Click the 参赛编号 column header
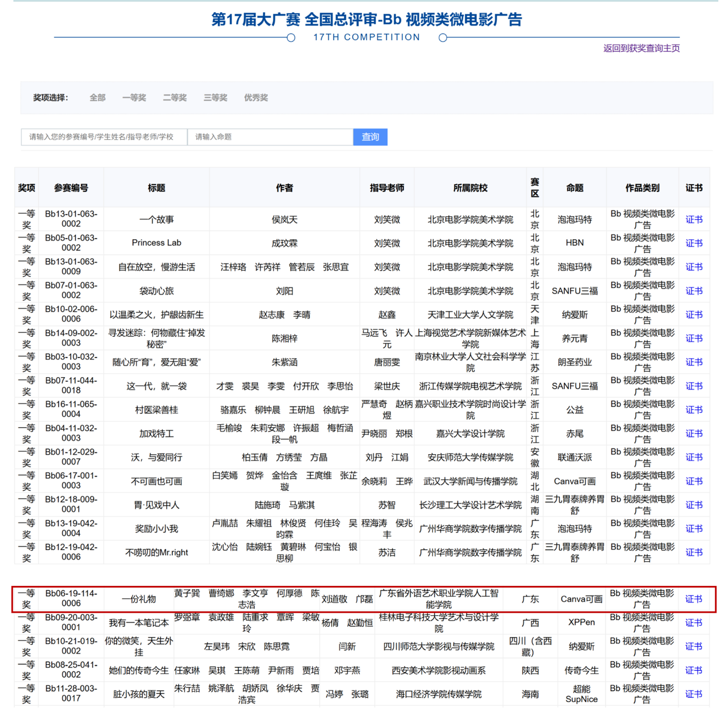This screenshot has width=728, height=710. pyautogui.click(x=71, y=188)
